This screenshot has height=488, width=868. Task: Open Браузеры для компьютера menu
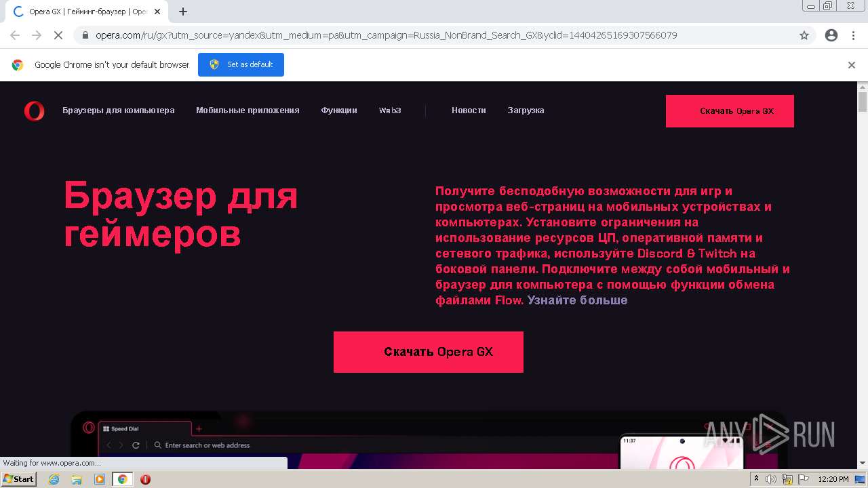pyautogui.click(x=119, y=110)
